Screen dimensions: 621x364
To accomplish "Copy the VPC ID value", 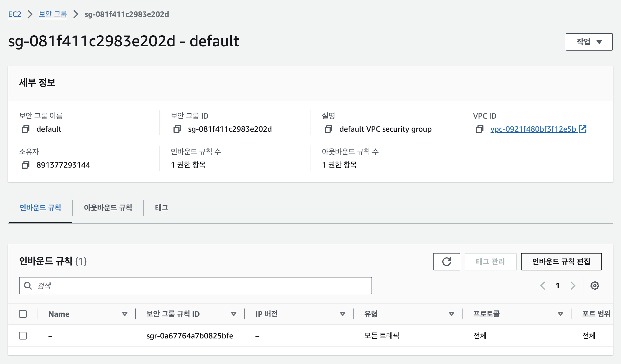I will pos(480,129).
